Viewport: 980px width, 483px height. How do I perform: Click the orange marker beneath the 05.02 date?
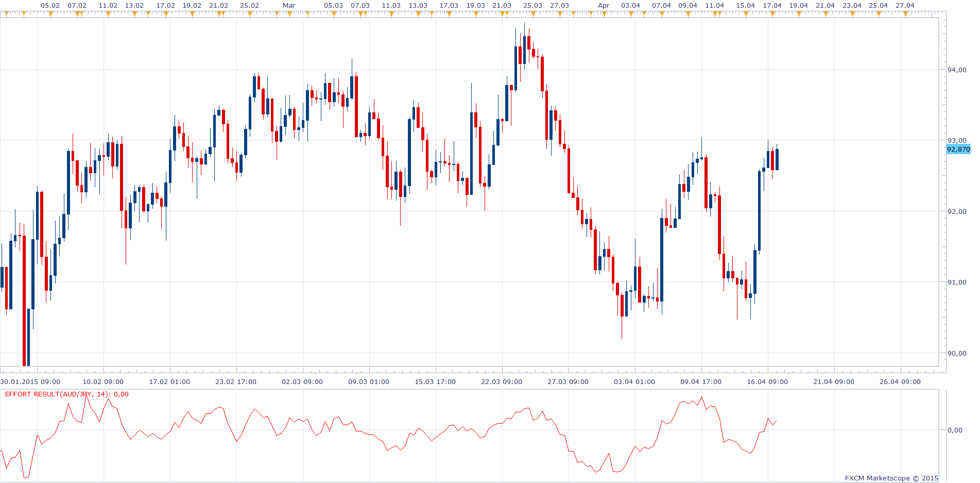coord(50,14)
